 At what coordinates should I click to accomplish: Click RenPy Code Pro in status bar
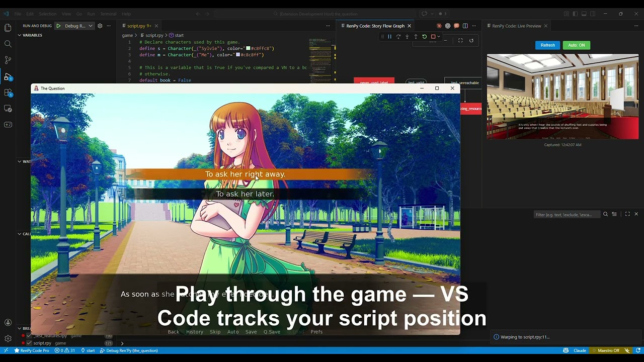tap(32, 350)
